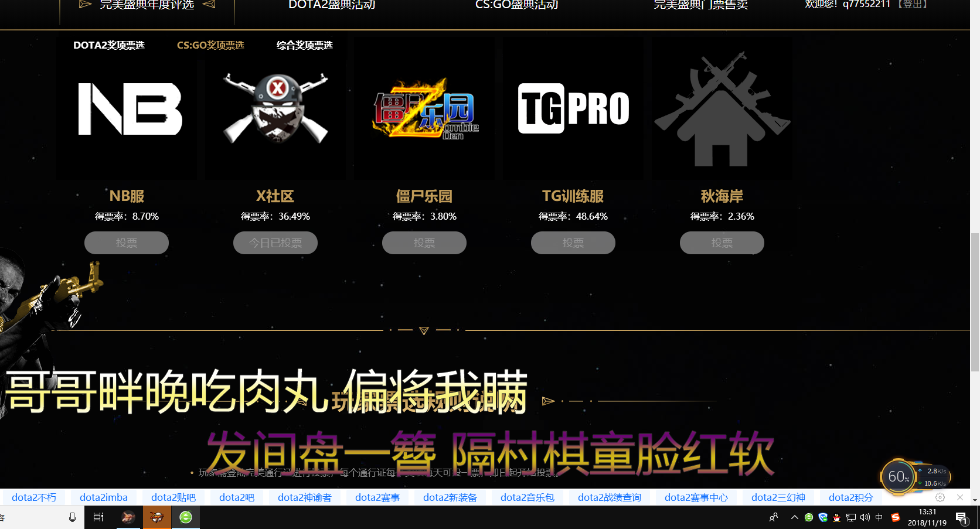Click the 60% speed accelerator ball
980x529 pixels.
pyautogui.click(x=898, y=477)
